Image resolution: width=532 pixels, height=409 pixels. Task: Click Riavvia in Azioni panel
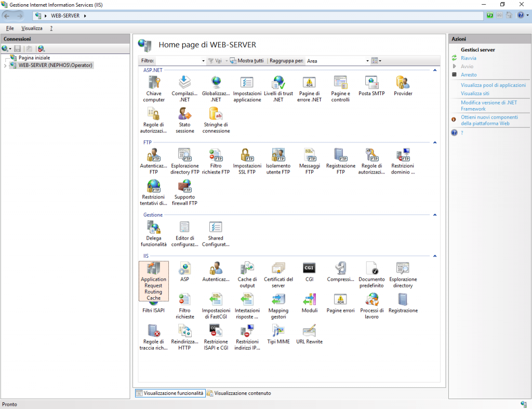(x=468, y=58)
